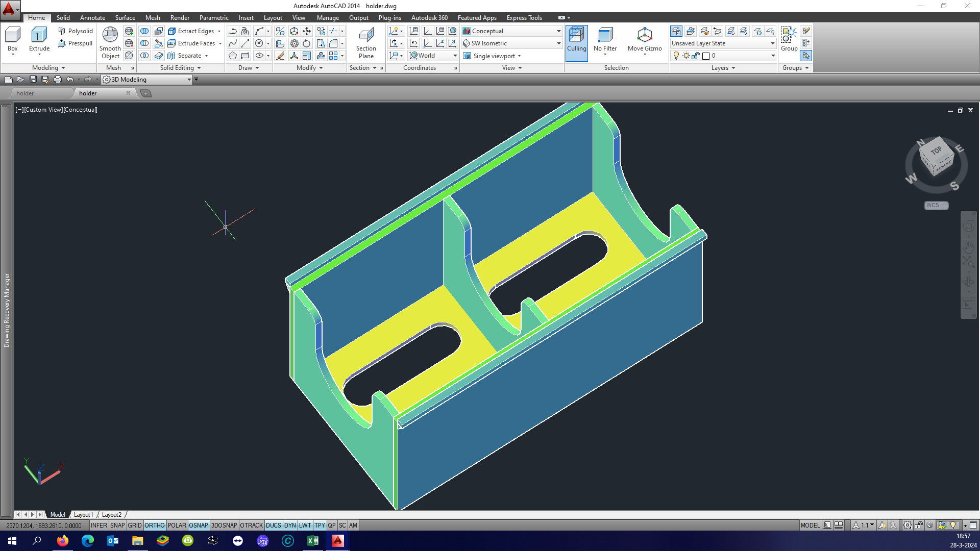980x551 pixels.
Task: Select the No Filter option
Action: click(x=605, y=40)
